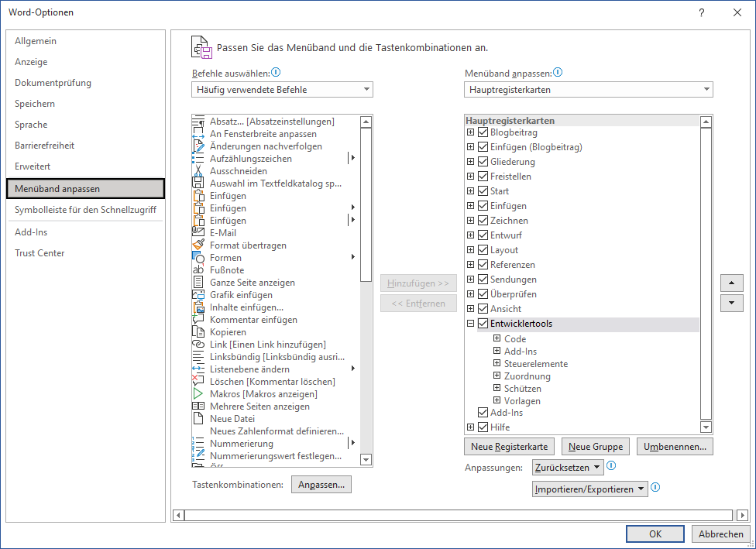This screenshot has width=756, height=549.
Task: Click the Neue Gruppe button
Action: tap(596, 446)
